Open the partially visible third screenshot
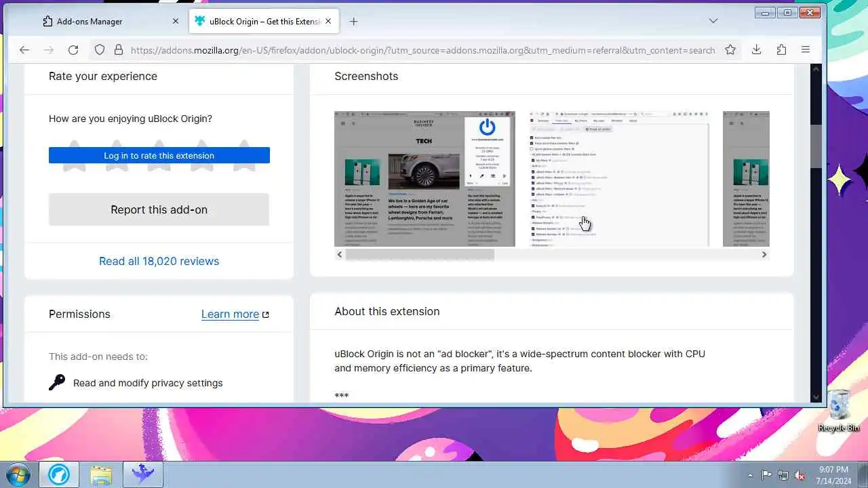The image size is (868, 488). [x=746, y=179]
